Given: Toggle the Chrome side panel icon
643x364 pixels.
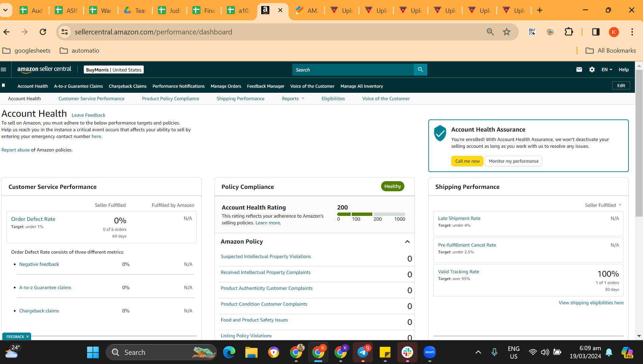Looking at the screenshot, I should coord(596,32).
